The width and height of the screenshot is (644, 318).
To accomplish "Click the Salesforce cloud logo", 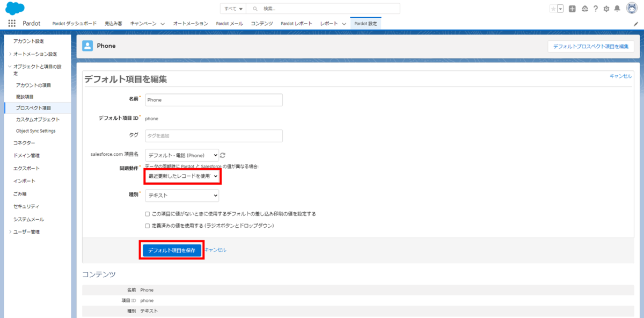I will click(14, 8).
